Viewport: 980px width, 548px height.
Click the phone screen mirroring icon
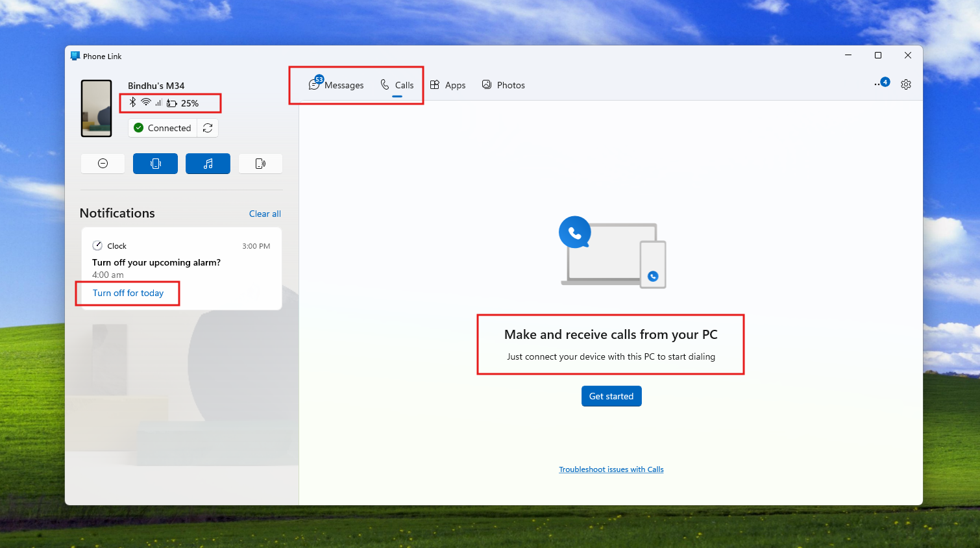point(260,164)
